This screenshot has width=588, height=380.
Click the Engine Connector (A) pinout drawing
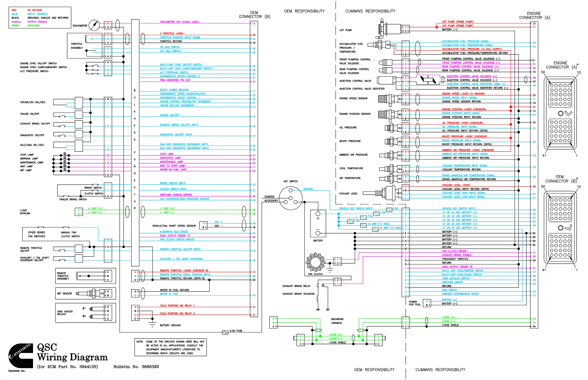pos(560,113)
